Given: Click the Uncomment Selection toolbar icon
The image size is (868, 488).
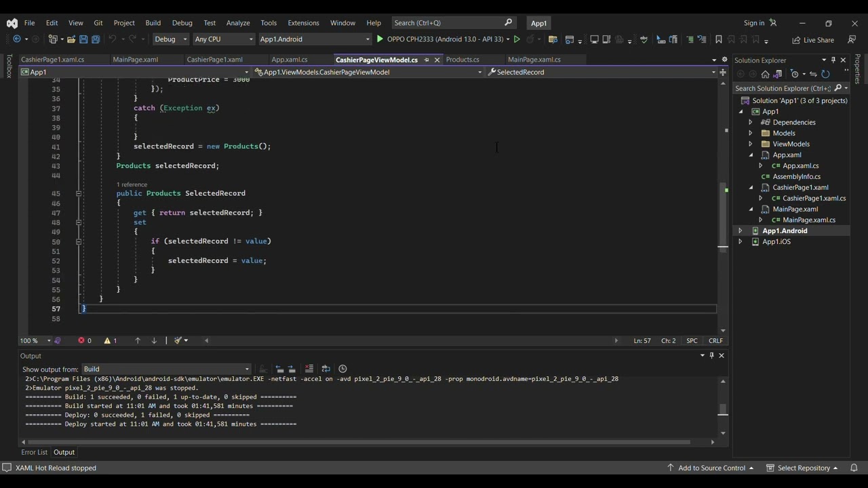Looking at the screenshot, I should (x=702, y=39).
